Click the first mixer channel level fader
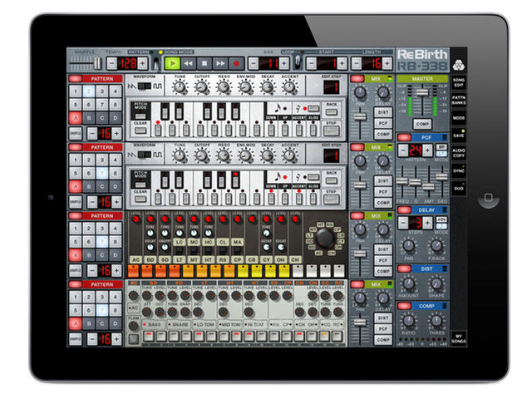The height and width of the screenshot is (399, 532). click(x=360, y=116)
